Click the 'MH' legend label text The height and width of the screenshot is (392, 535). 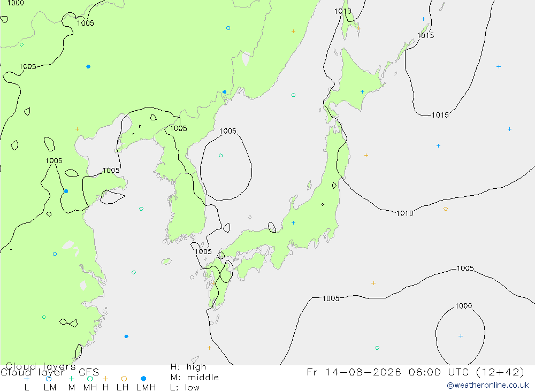pos(90,388)
